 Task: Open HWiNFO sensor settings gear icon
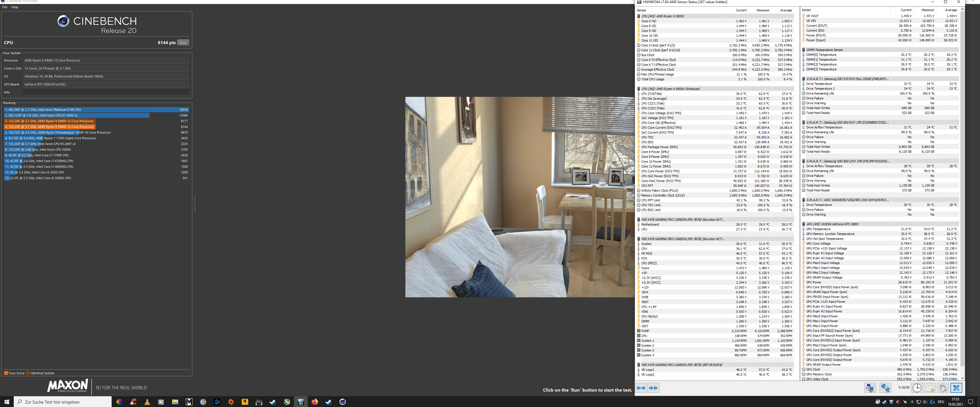(943, 388)
